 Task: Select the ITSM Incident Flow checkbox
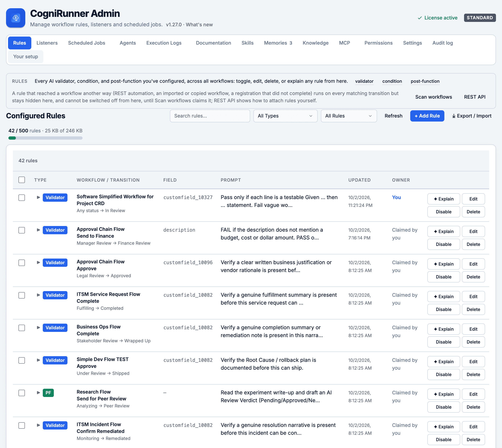22,425
